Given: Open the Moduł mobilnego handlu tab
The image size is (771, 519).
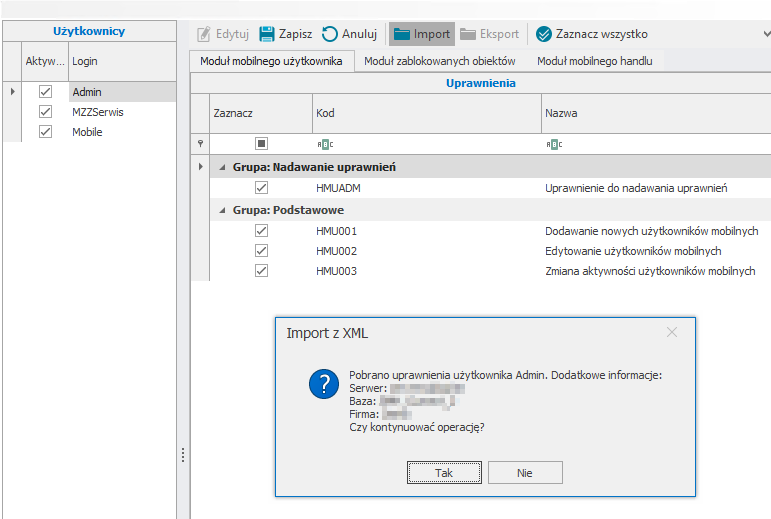Looking at the screenshot, I should point(594,62).
